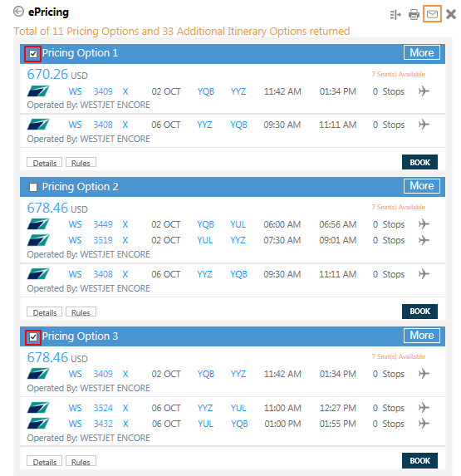Viewport: 461px width, 476px height.
Task: Expand More for Pricing Option 1
Action: (x=422, y=53)
